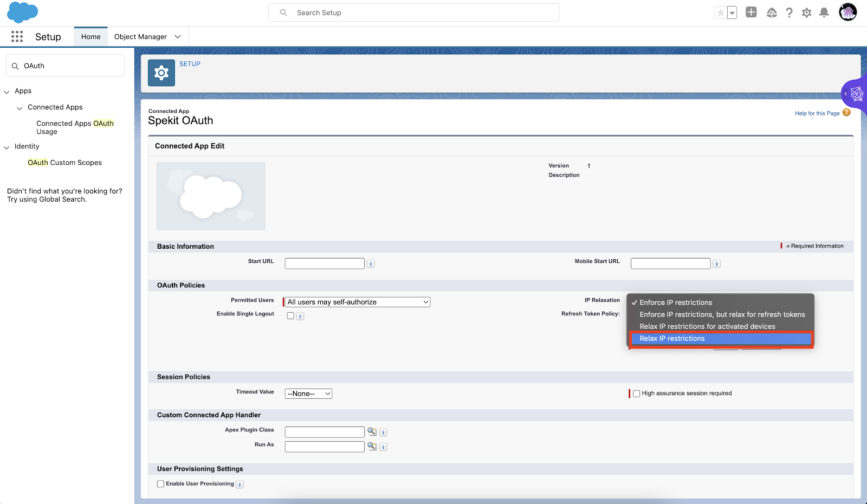Image resolution: width=867 pixels, height=504 pixels.
Task: Collapse the Apps tree section
Action: pyautogui.click(x=7, y=92)
